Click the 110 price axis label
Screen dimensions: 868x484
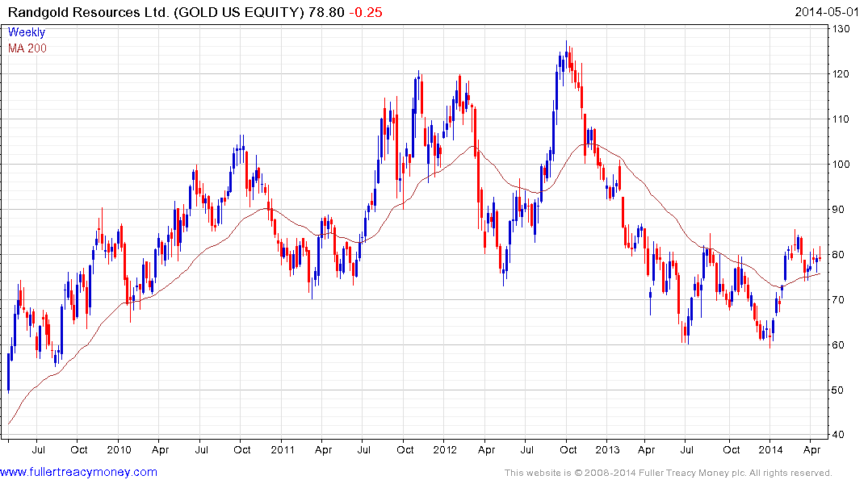[x=841, y=119]
